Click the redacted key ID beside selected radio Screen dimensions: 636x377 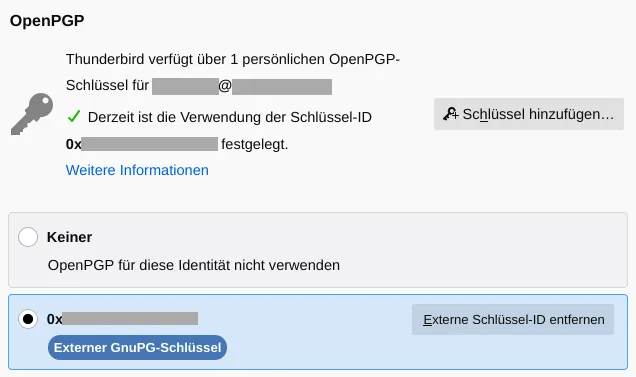(130, 319)
